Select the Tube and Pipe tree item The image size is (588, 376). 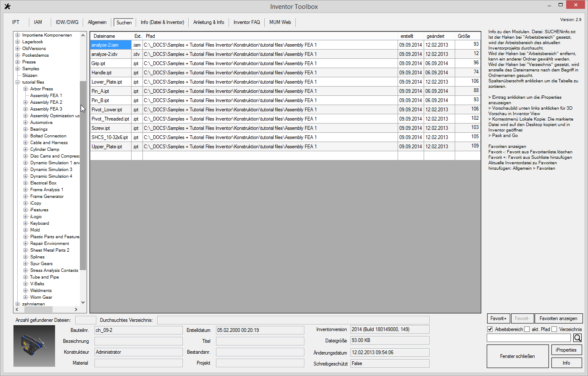tap(45, 277)
